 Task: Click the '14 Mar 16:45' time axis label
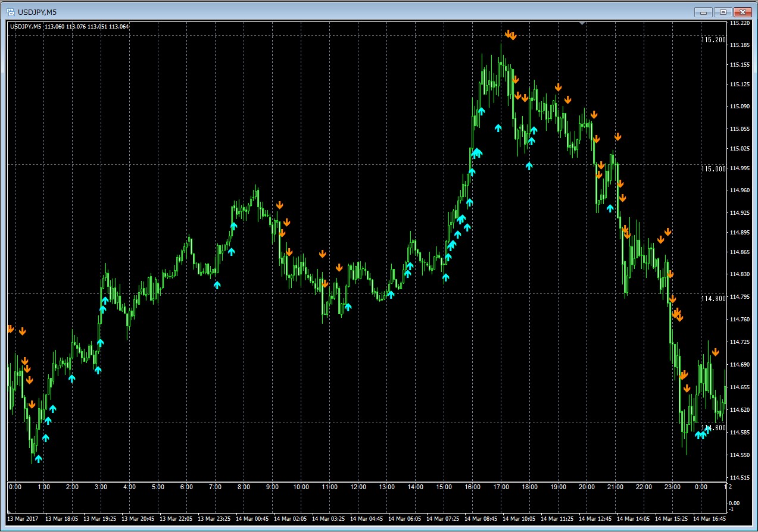pos(709,518)
